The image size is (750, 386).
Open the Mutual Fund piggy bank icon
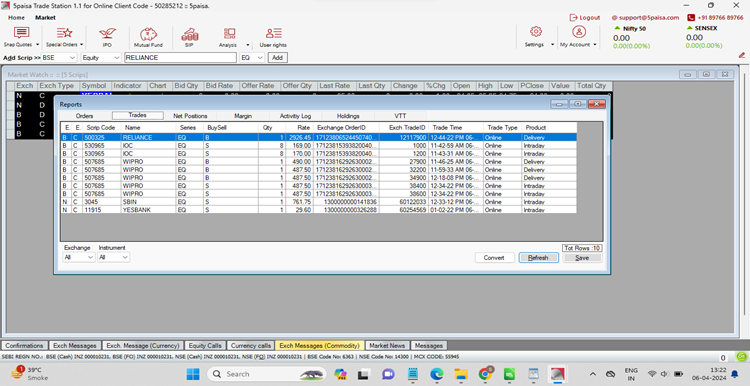coord(148,34)
